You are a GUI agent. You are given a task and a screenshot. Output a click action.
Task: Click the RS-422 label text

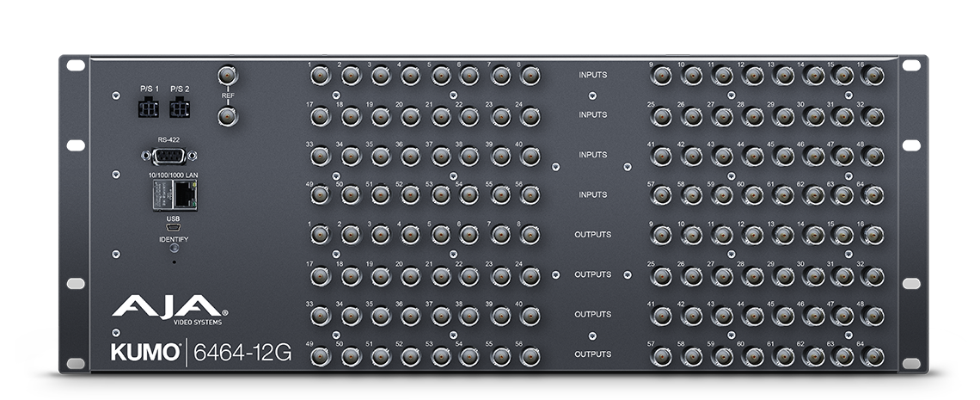(168, 140)
